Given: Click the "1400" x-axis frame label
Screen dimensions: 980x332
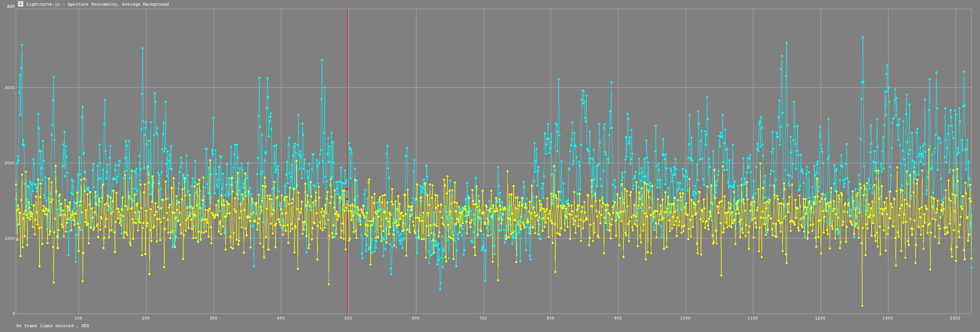Looking at the screenshot, I should pos(955,318).
